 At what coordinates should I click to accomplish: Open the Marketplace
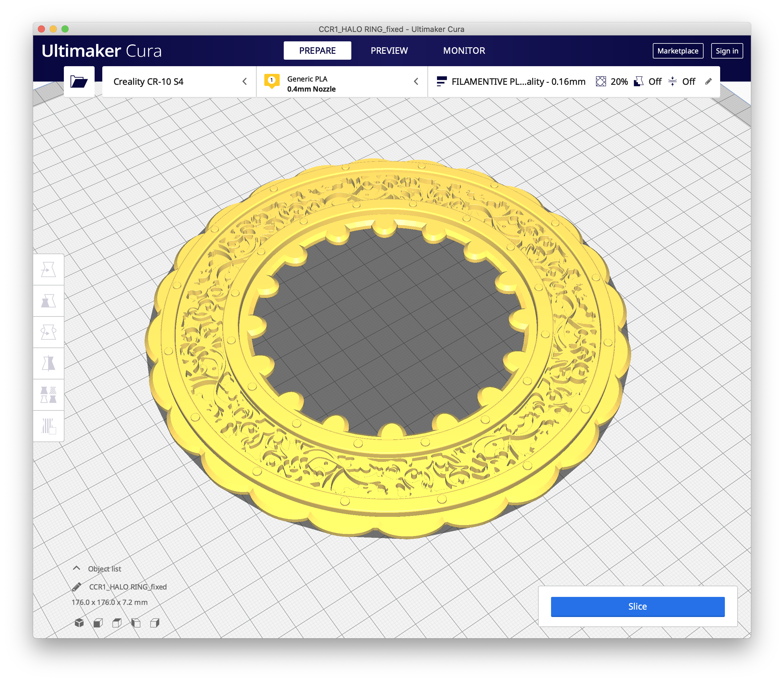(678, 51)
